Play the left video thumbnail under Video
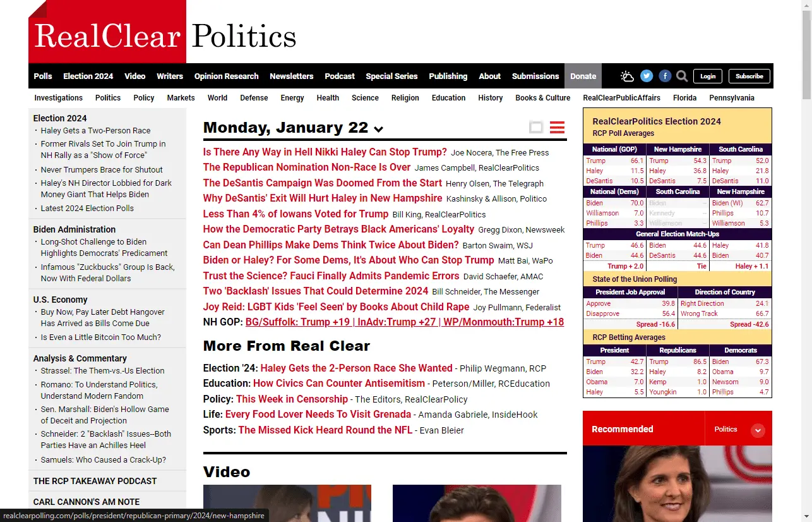Screen dimensions: 812x522 coord(287,503)
